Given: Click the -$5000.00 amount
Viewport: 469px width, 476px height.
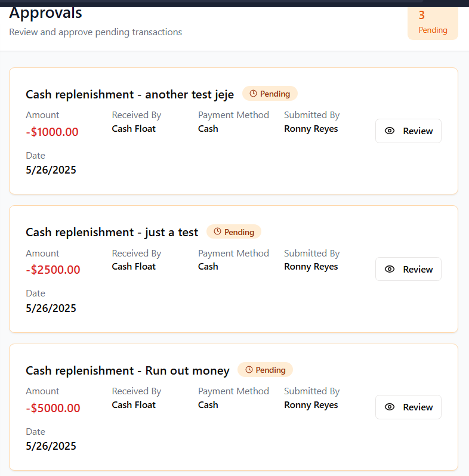Looking at the screenshot, I should 53,408.
